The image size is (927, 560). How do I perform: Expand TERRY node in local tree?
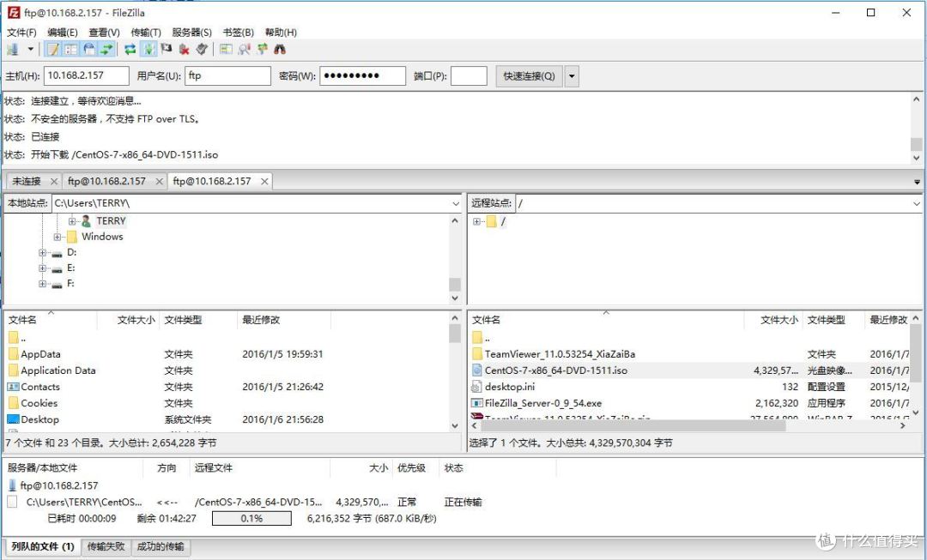point(71,221)
